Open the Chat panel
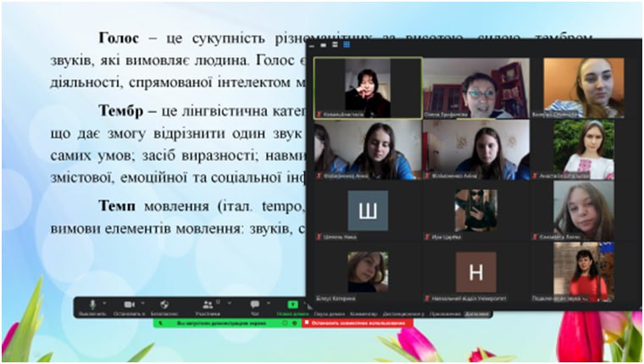This screenshot has height=364, width=644. (254, 305)
